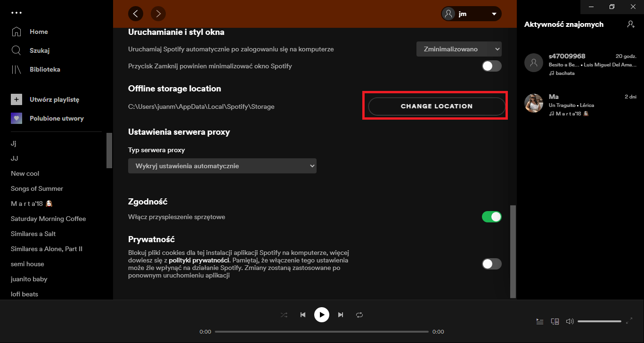The width and height of the screenshot is (644, 343).
Task: Navigate back with the left arrow
Action: point(136,14)
